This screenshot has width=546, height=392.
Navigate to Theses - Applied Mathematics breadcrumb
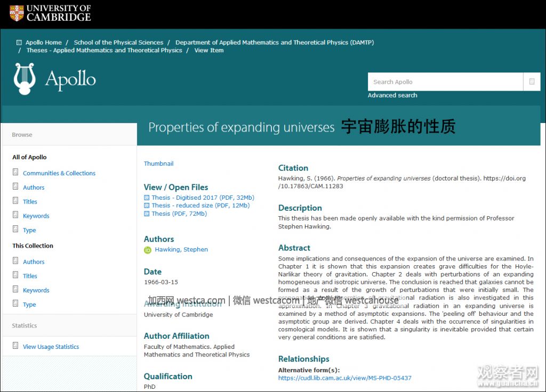click(x=104, y=51)
